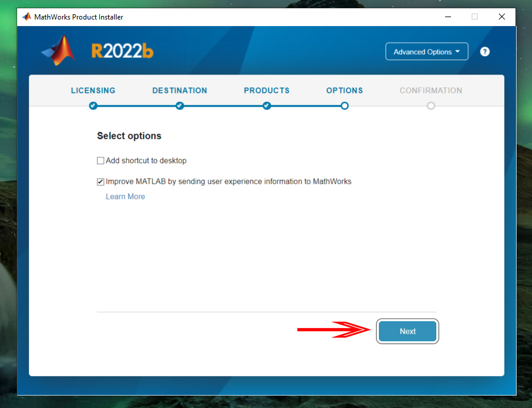This screenshot has height=408, width=532.
Task: Return to the Destination step label
Action: pyautogui.click(x=180, y=90)
